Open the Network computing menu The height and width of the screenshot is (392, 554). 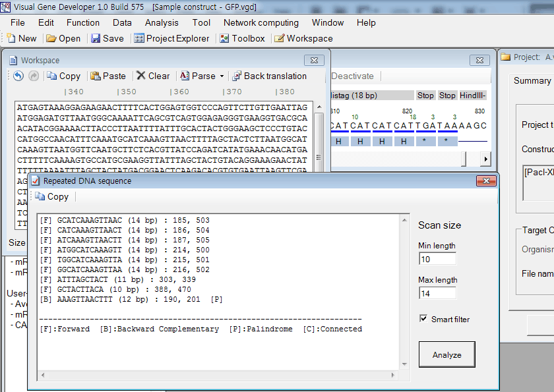tap(261, 22)
